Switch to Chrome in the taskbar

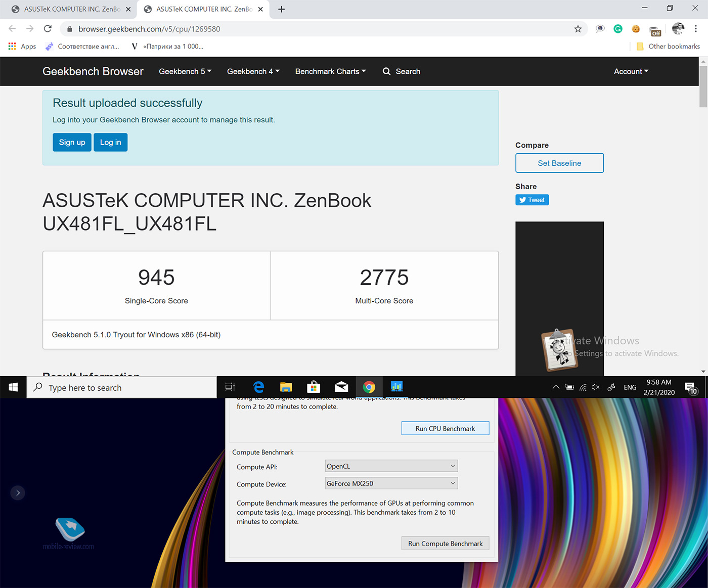point(369,387)
